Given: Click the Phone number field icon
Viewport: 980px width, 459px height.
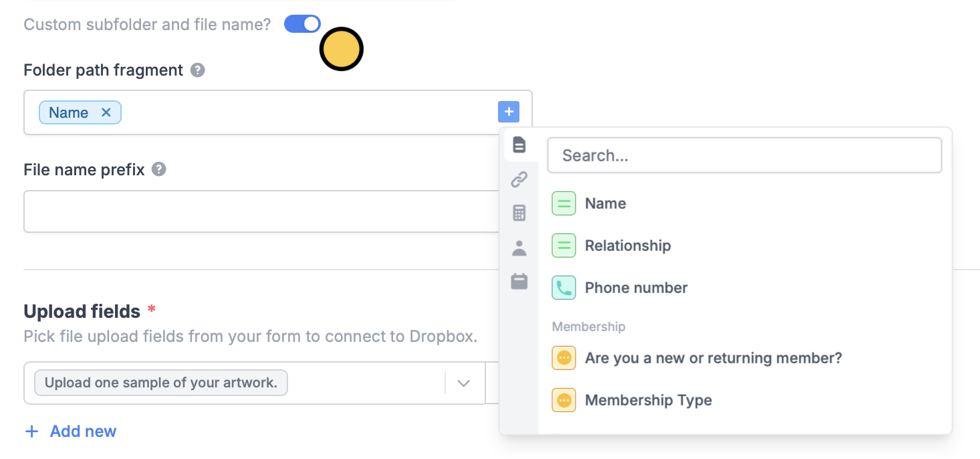Looking at the screenshot, I should click(564, 287).
